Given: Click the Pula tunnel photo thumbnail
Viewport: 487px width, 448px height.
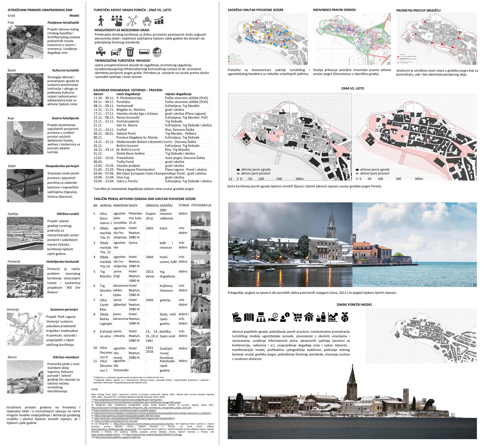Looking at the screenshot, I should coord(25,42).
